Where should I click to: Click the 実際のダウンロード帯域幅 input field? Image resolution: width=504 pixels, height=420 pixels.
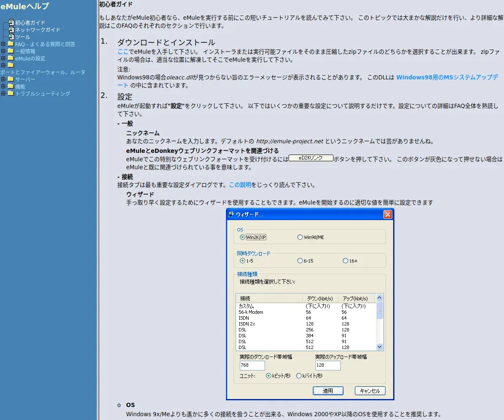[x=252, y=365]
